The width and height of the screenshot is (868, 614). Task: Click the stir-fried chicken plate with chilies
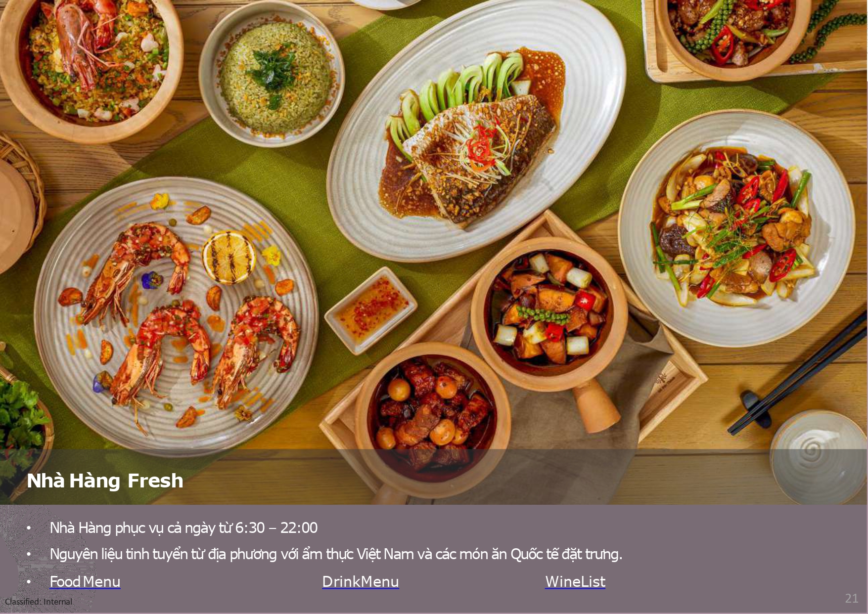[x=737, y=227]
